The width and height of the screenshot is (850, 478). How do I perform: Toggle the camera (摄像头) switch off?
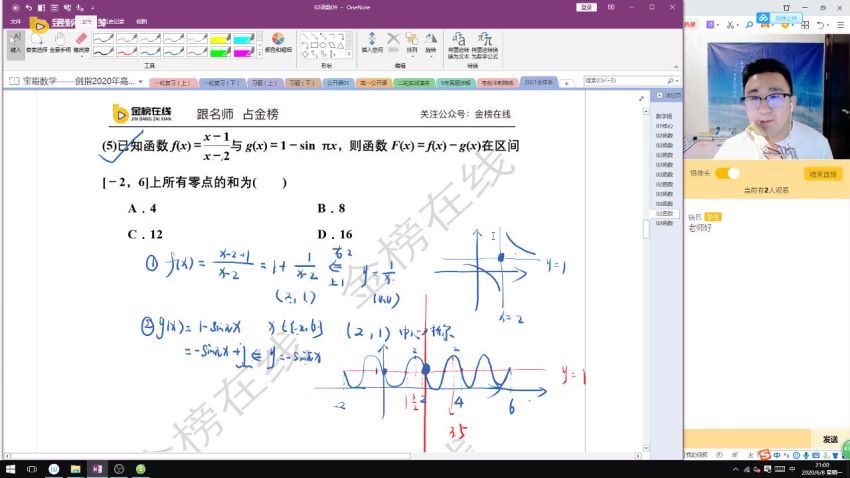point(727,173)
